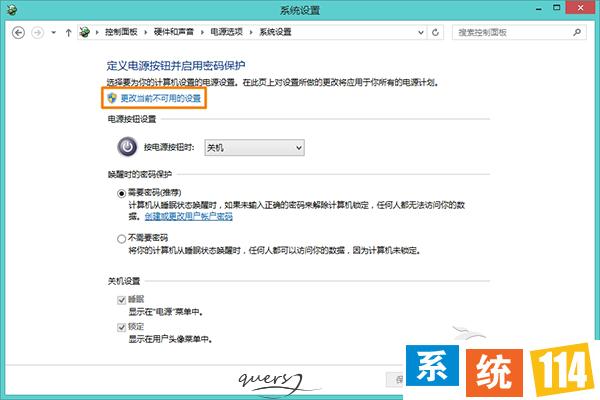Viewport: 600px width, 400px height.
Task: Select 需要密码(推荐) radio button
Action: pyautogui.click(x=121, y=193)
